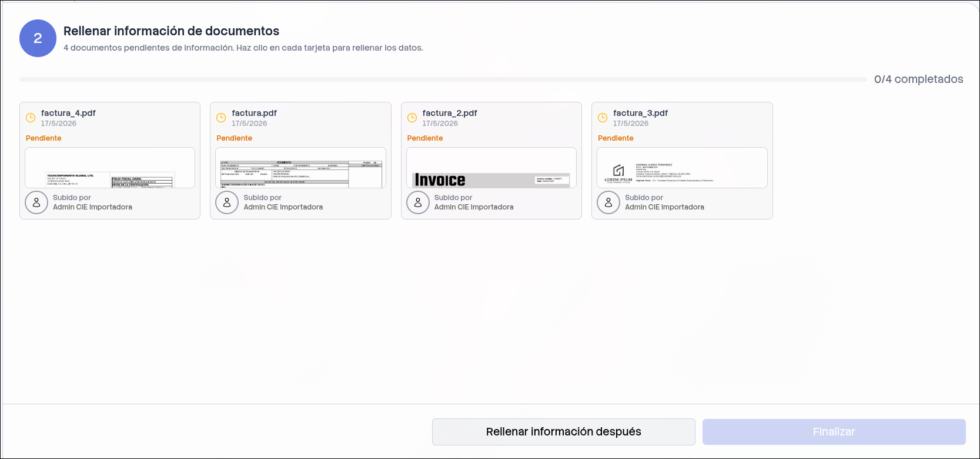Open the factura.pdf pedimento preview thumbnail
This screenshot has width=980, height=459.
[300, 168]
